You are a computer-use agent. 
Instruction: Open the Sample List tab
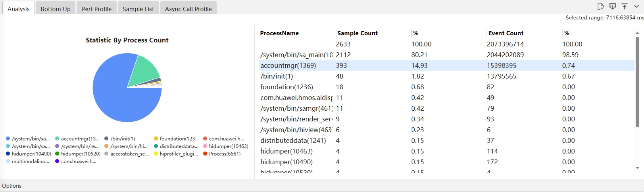[x=138, y=9]
